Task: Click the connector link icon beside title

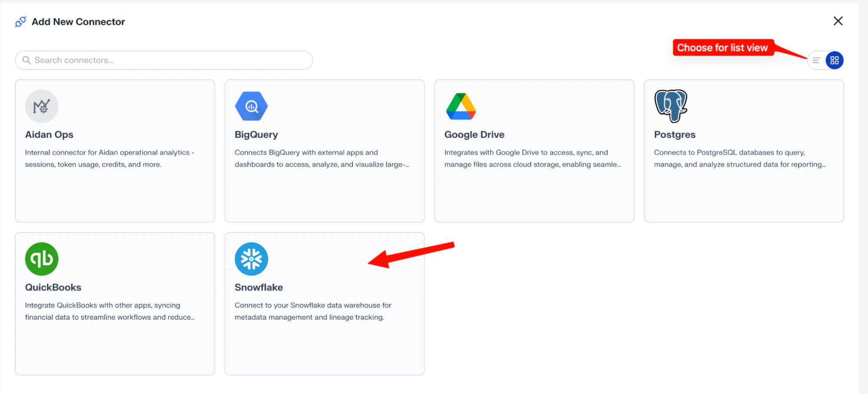Action: pyautogui.click(x=20, y=22)
